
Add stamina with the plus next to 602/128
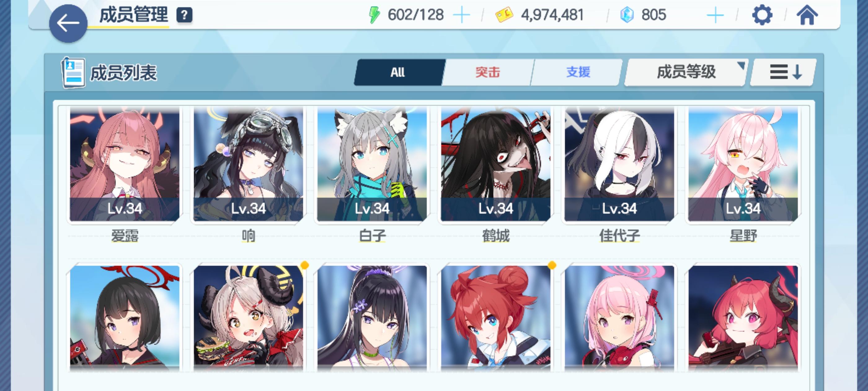(x=461, y=15)
